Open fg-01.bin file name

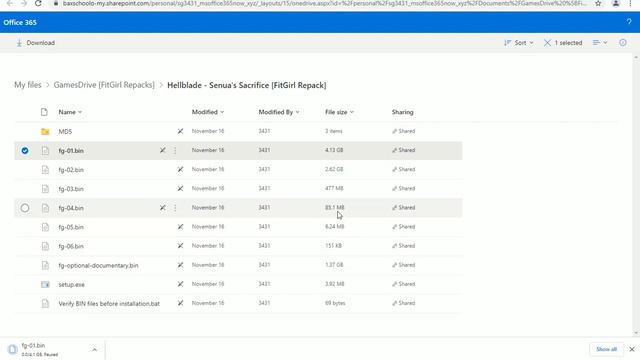[71, 151]
